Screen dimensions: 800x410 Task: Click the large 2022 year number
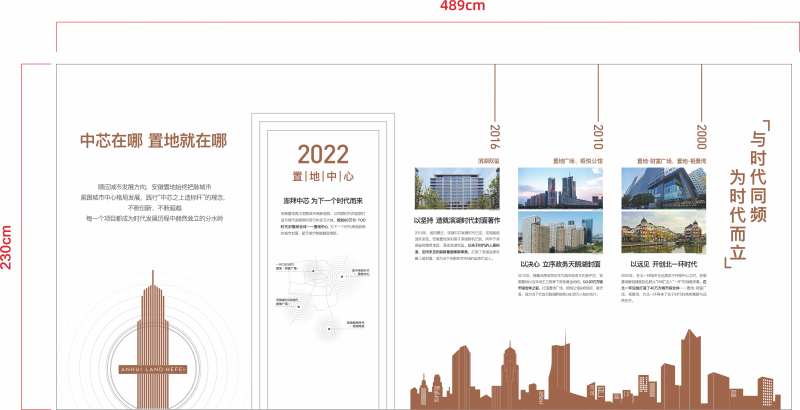pos(323,155)
